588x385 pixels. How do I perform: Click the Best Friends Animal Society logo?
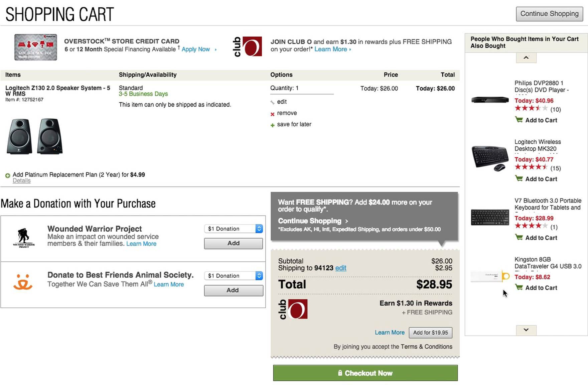click(23, 281)
